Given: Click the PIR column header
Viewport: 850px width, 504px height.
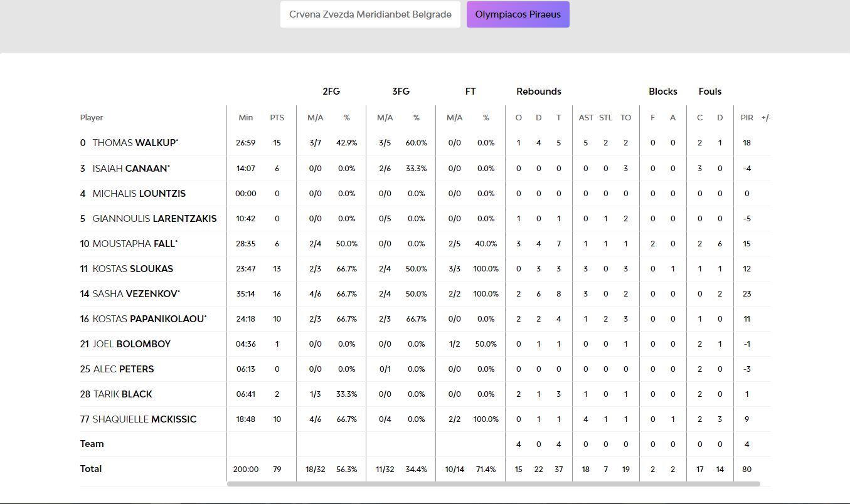Looking at the screenshot, I should pos(746,118).
